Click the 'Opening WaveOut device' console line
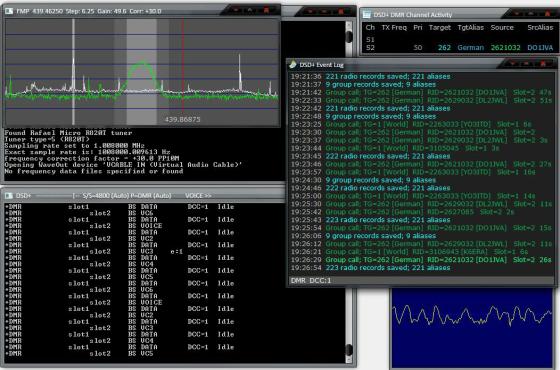This screenshot has width=560, height=370. pos(123,165)
